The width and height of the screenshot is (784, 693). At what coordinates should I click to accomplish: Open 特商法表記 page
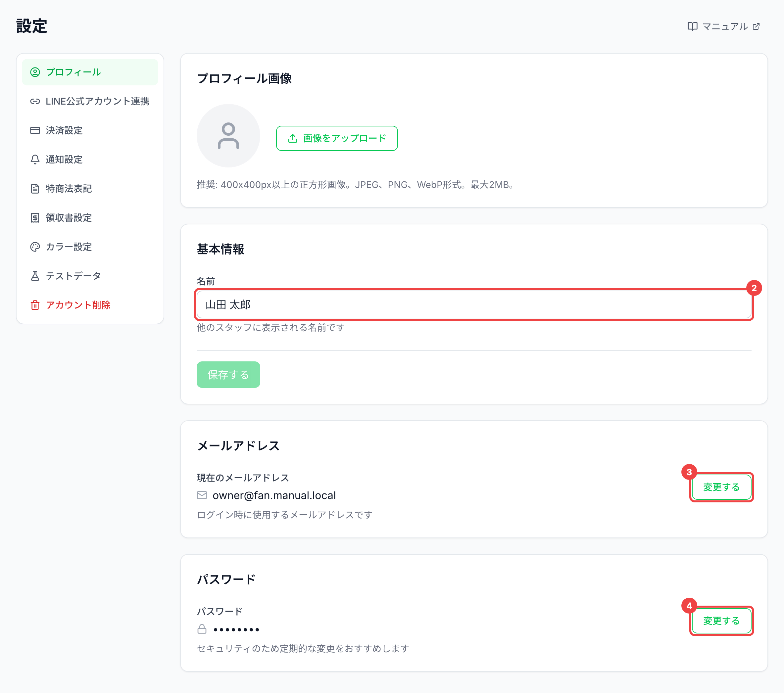pyautogui.click(x=90, y=189)
